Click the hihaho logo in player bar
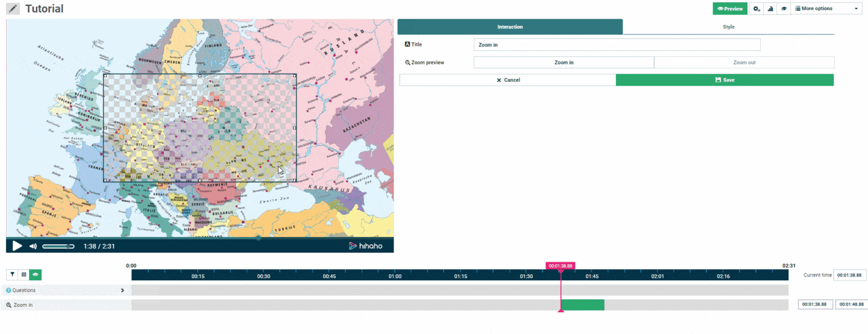 coord(365,246)
